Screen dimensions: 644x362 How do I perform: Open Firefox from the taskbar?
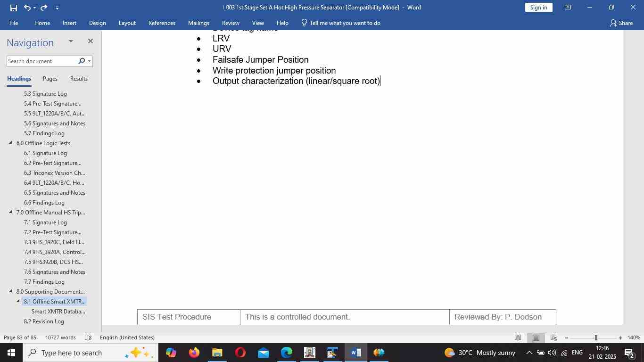[x=194, y=353]
